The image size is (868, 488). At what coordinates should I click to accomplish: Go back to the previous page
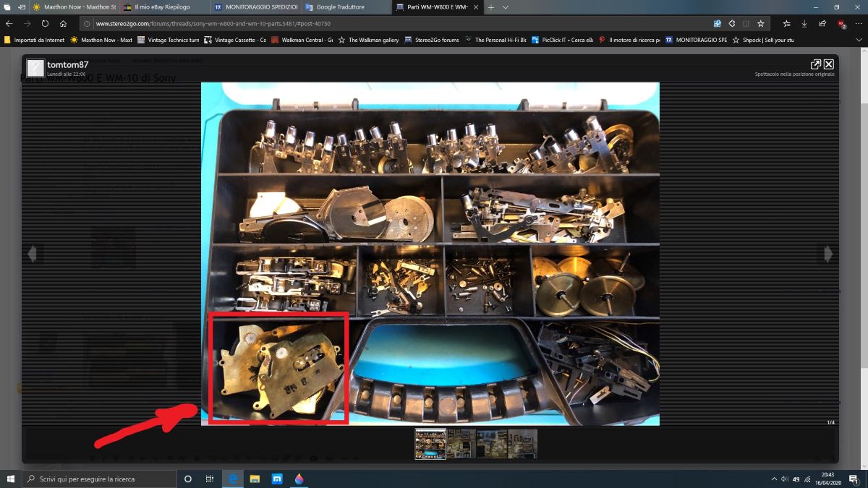point(9,23)
